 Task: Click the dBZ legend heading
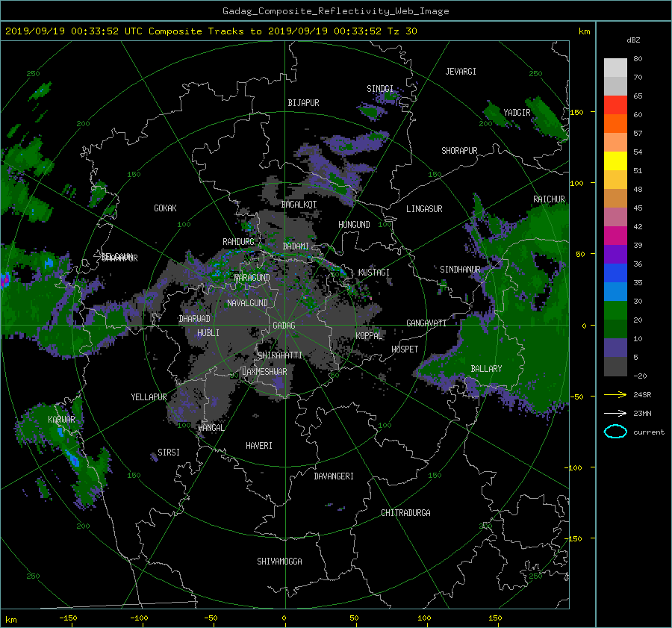coord(633,40)
